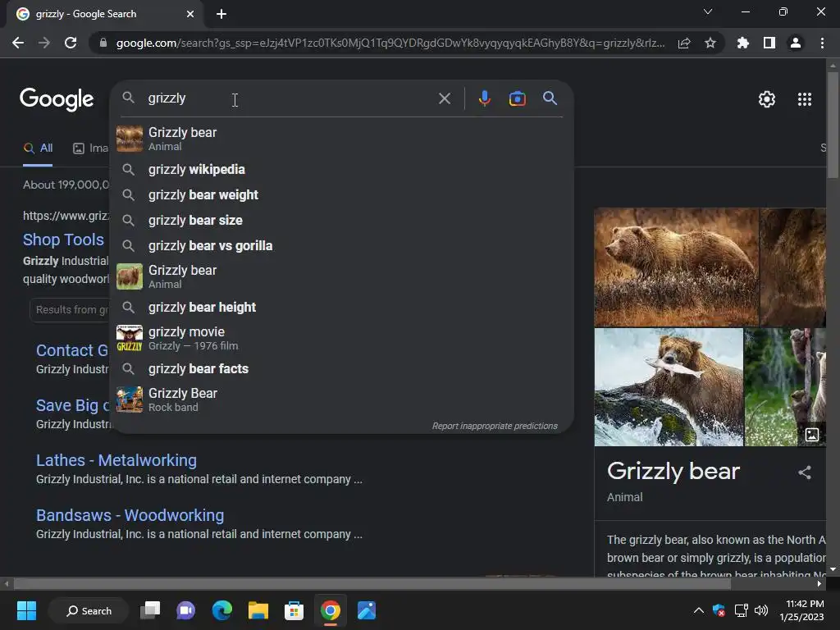Open a new browser tab
The height and width of the screenshot is (630, 840).
click(221, 14)
